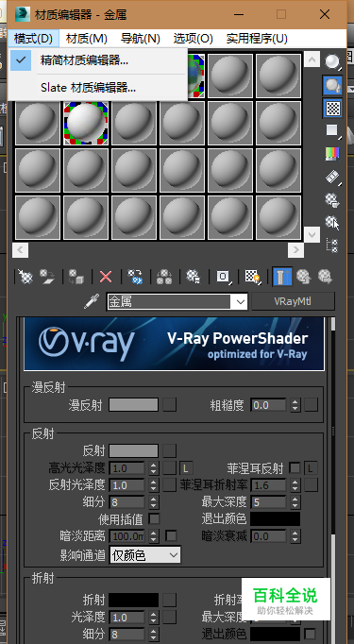Click the 粗糙度 spinner arrows
The image size is (354, 644).
click(x=295, y=405)
